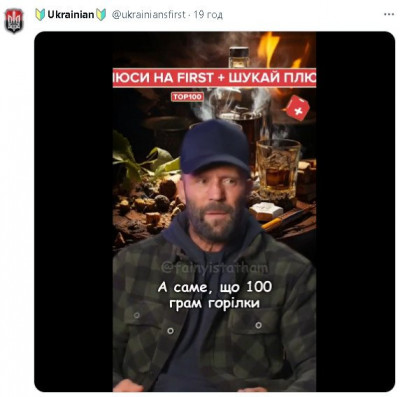Click the blue baseball cap in video
The height and width of the screenshot is (397, 400).
pos(214,147)
